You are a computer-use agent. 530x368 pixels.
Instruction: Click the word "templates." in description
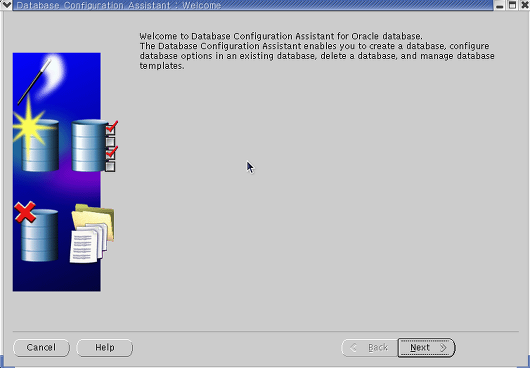(x=162, y=66)
